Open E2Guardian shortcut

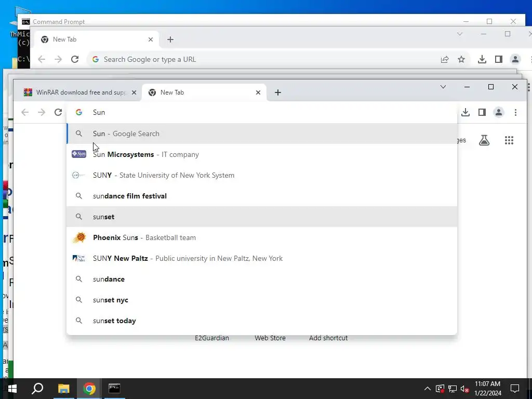tap(212, 338)
